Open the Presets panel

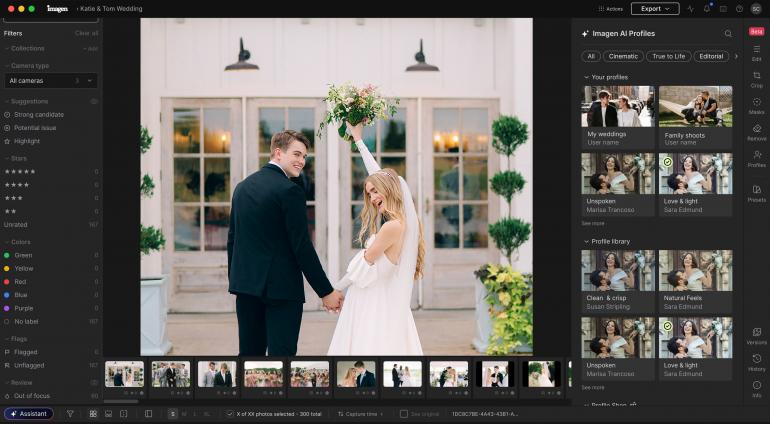coord(756,193)
